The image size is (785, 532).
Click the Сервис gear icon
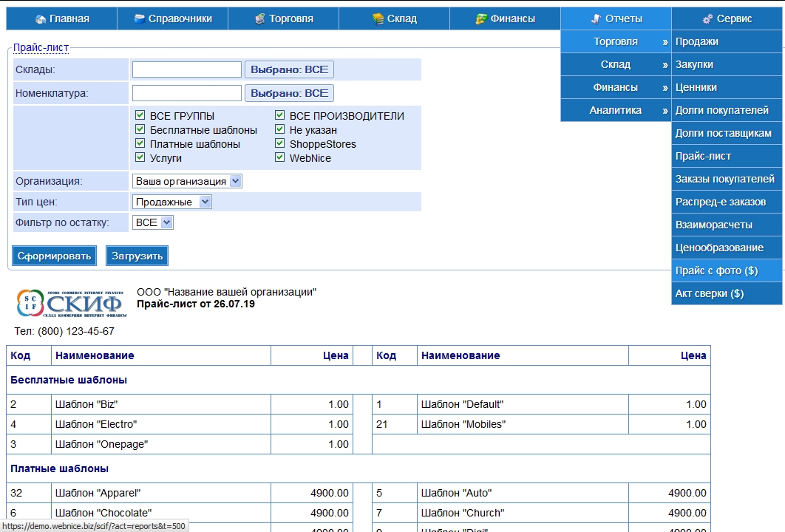click(x=707, y=19)
